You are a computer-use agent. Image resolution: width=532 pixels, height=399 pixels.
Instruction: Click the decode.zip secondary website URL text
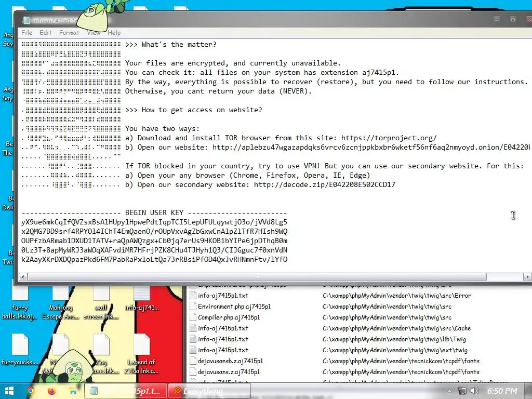324,185
